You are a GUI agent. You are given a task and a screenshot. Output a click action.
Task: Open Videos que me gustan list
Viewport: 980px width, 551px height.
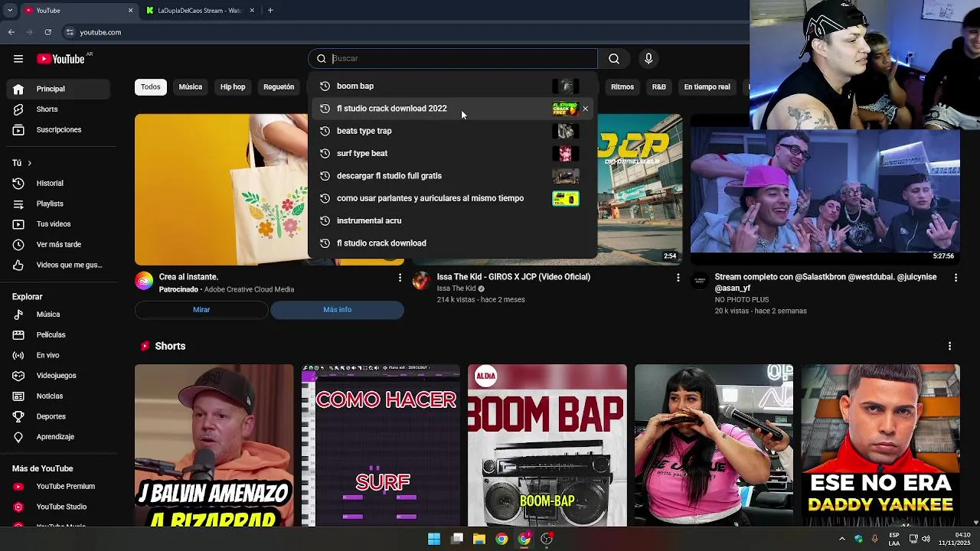(58, 266)
